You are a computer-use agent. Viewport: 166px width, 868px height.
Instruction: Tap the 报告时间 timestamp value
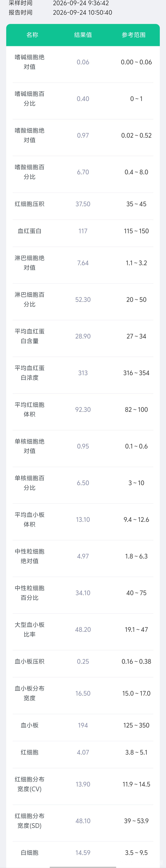[82, 13]
